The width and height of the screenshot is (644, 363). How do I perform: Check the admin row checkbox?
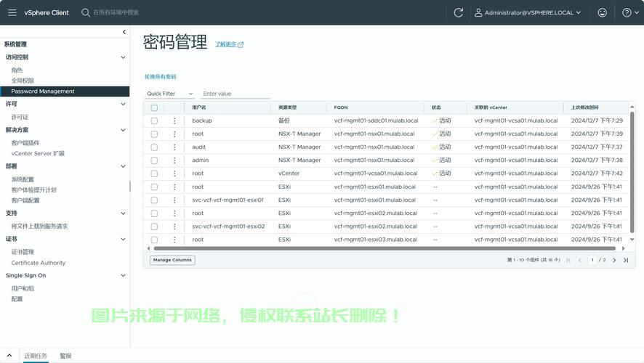(154, 160)
